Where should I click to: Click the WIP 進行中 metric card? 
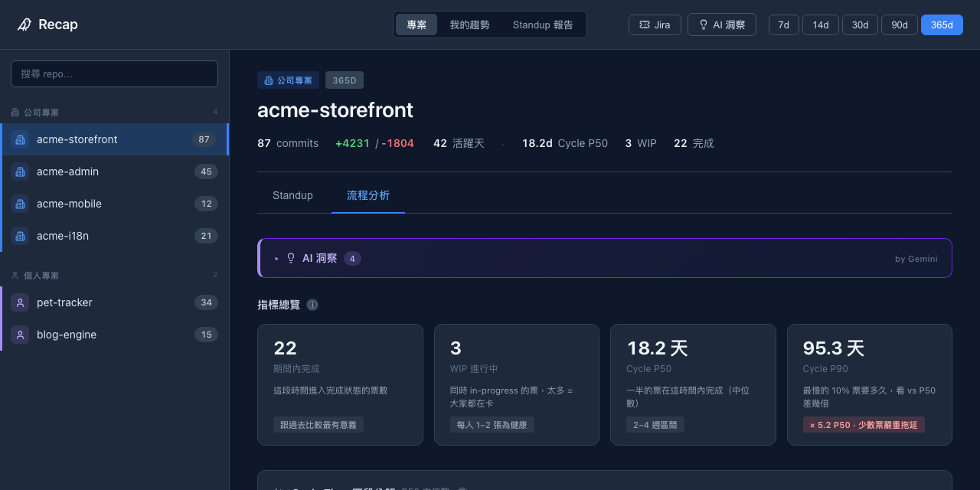(517, 384)
